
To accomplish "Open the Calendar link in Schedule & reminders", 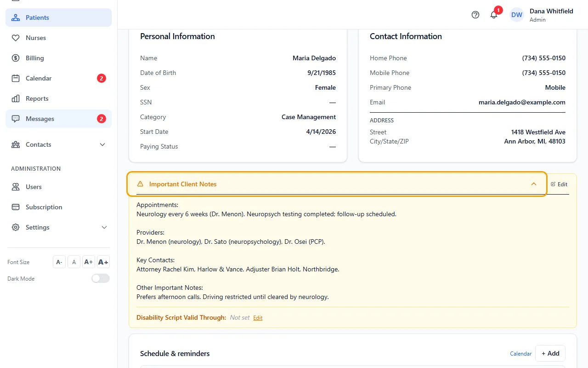I will pyautogui.click(x=521, y=354).
